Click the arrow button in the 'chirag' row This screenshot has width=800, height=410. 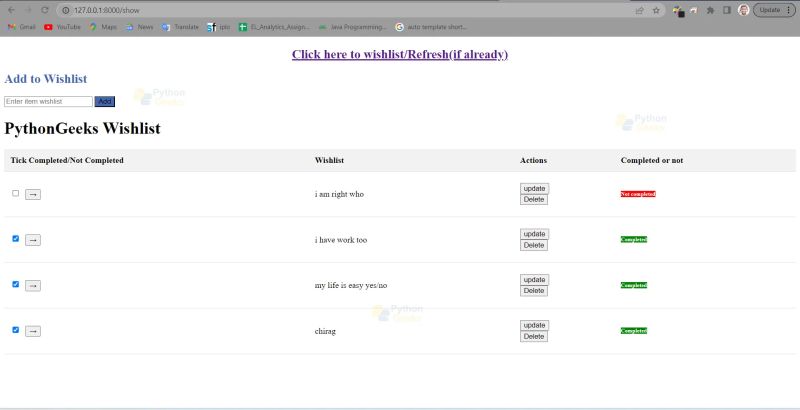[x=33, y=331]
